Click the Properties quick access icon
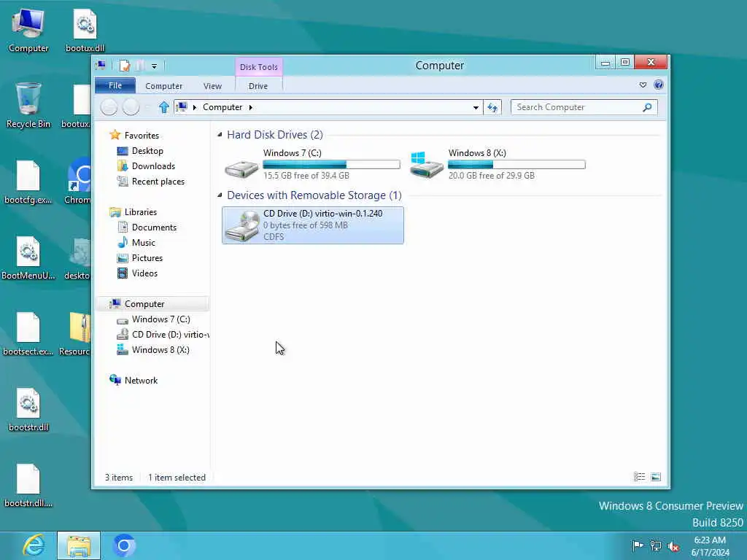This screenshot has height=560, width=747. click(125, 66)
